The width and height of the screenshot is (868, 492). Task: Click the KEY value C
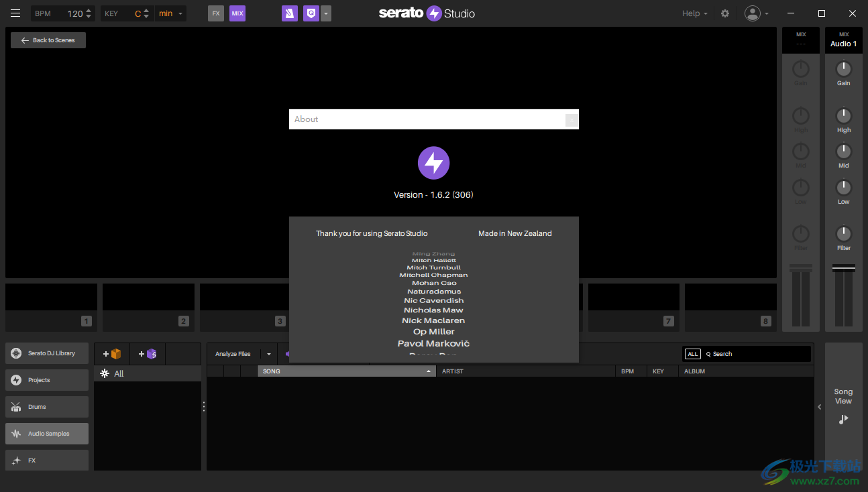138,13
